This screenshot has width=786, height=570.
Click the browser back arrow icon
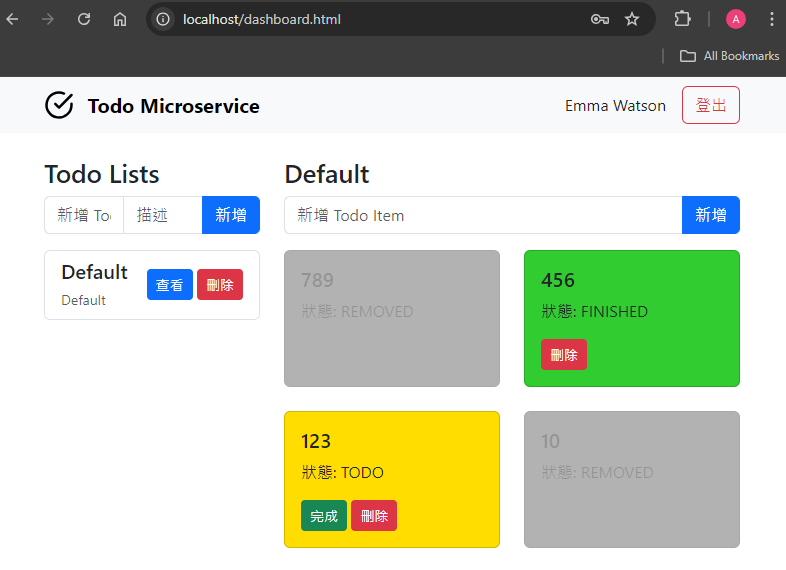point(12,19)
